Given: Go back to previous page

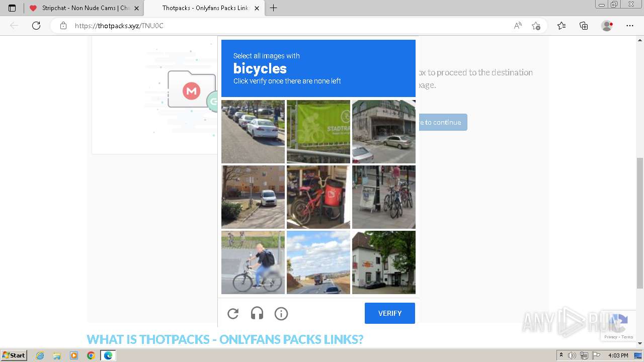Looking at the screenshot, I should (x=14, y=26).
